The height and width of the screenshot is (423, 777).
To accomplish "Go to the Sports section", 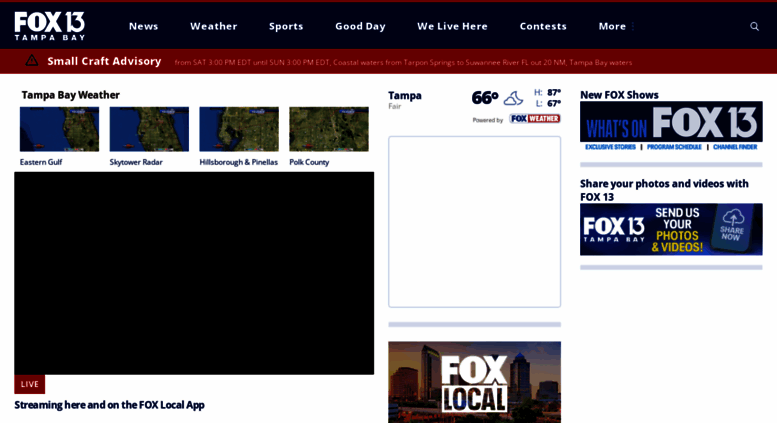I will pyautogui.click(x=286, y=26).
